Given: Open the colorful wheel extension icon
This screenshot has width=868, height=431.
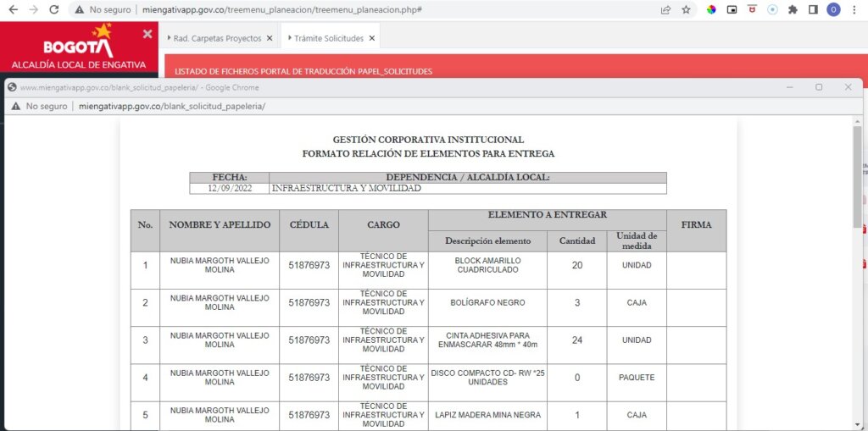Looking at the screenshot, I should click(x=711, y=9).
